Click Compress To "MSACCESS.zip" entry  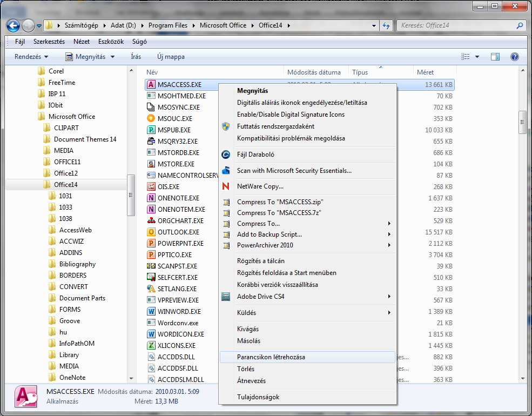click(307, 202)
